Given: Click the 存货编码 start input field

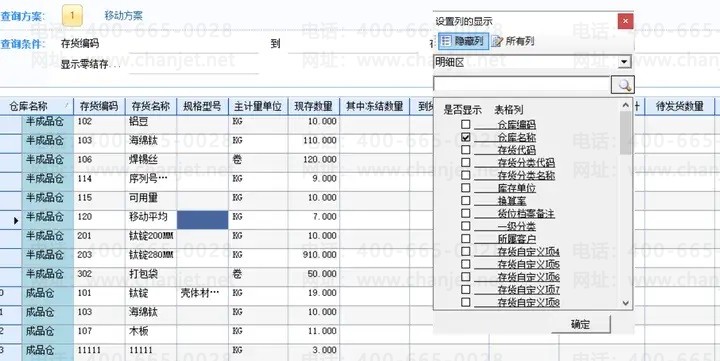Looking at the screenshot, I should 194,45.
